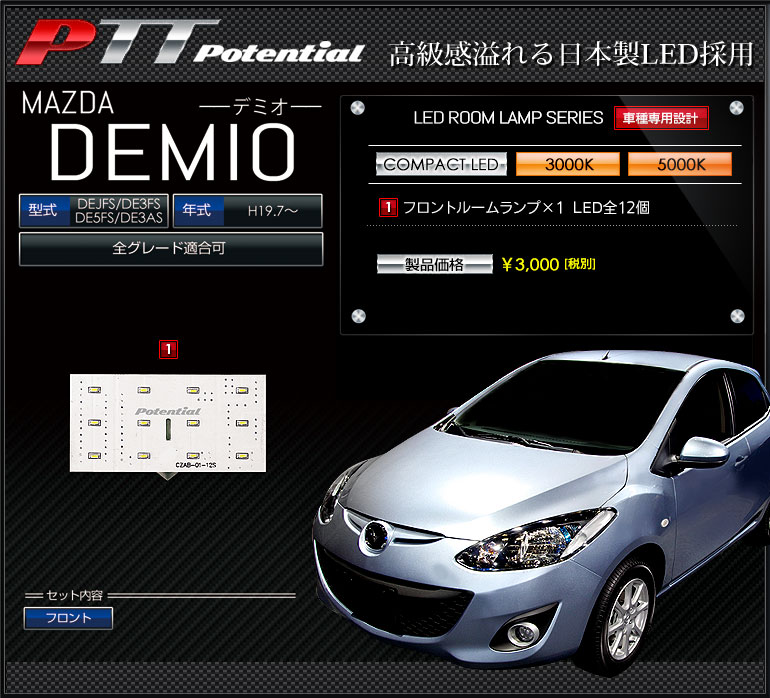Select the 5000K color temperature option
Screen dimensions: 770x698
(679, 164)
